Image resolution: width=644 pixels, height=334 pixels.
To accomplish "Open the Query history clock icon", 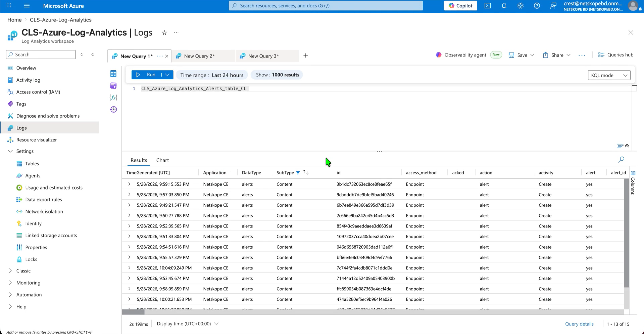I will [113, 110].
